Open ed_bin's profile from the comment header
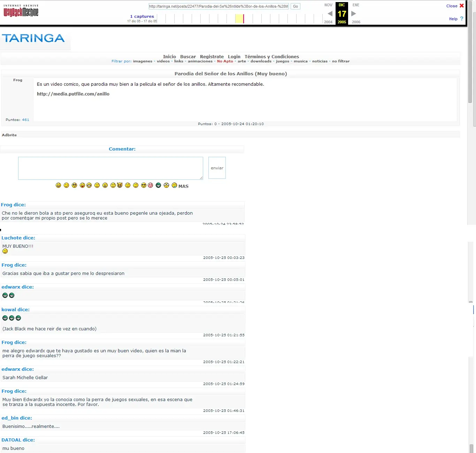This screenshot has width=476, height=453. pos(10,418)
